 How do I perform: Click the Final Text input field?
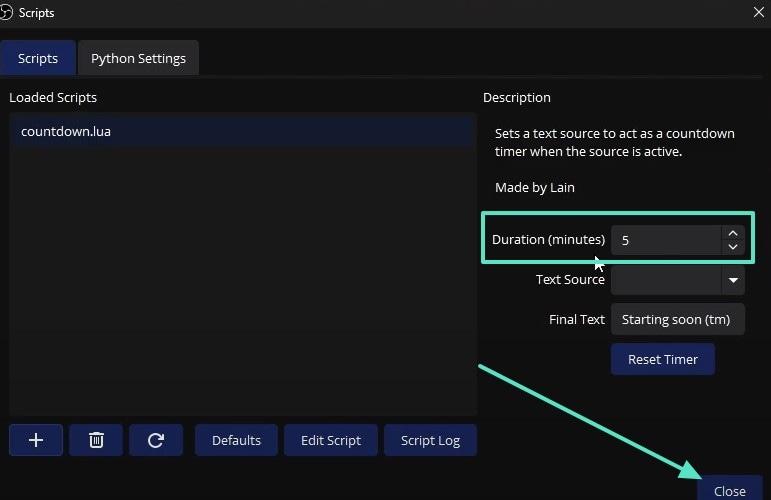coord(678,320)
